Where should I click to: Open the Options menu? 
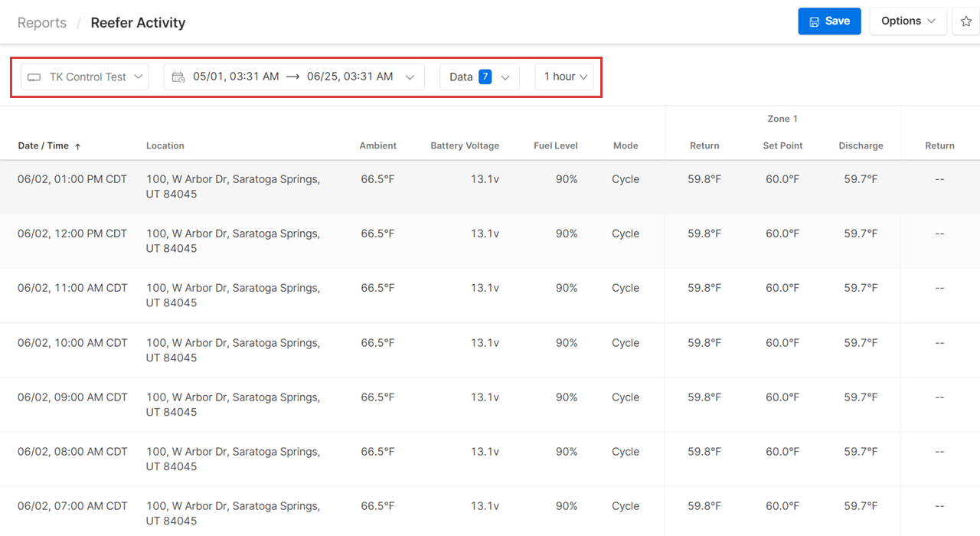click(x=908, y=21)
